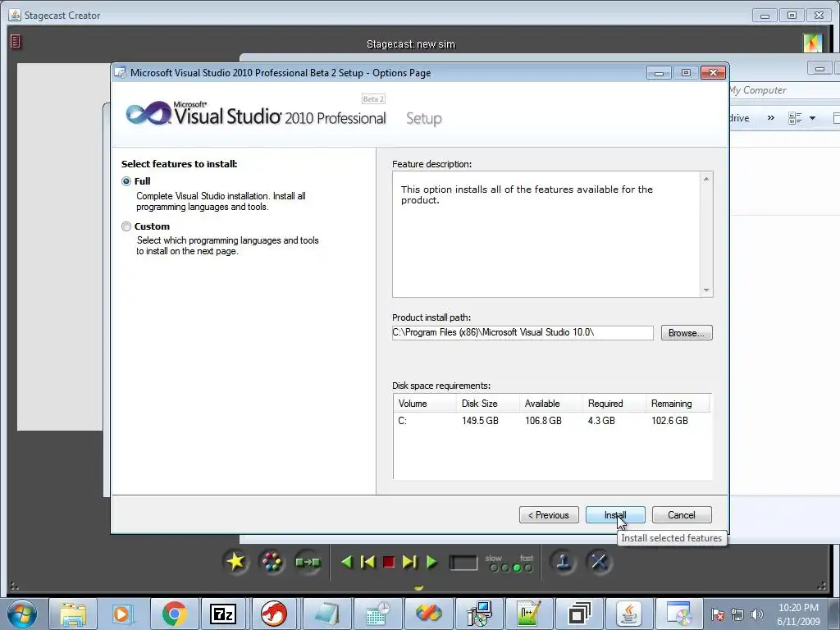Image resolution: width=840 pixels, height=630 pixels.
Task: Set speed to the fastest dot under 'fast'
Action: pos(529,568)
